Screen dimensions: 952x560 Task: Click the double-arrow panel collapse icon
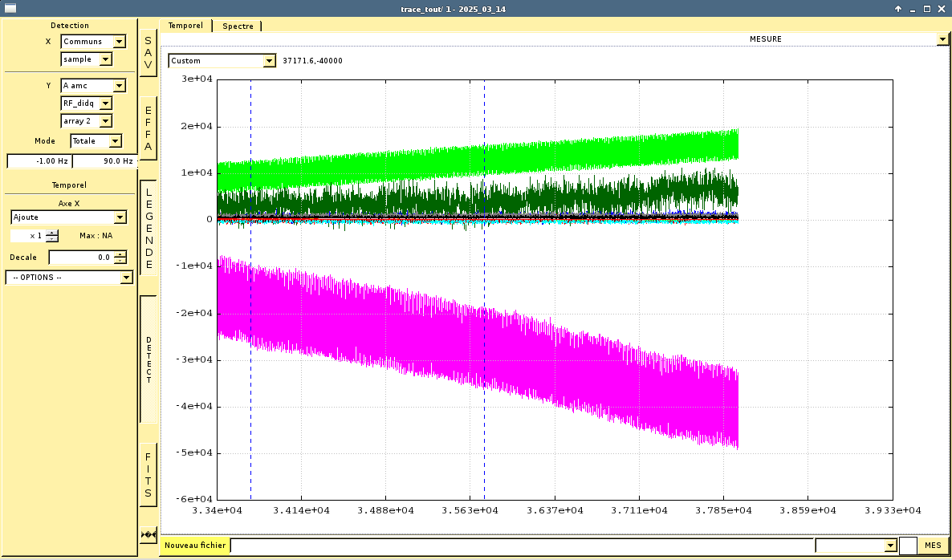[x=148, y=534]
